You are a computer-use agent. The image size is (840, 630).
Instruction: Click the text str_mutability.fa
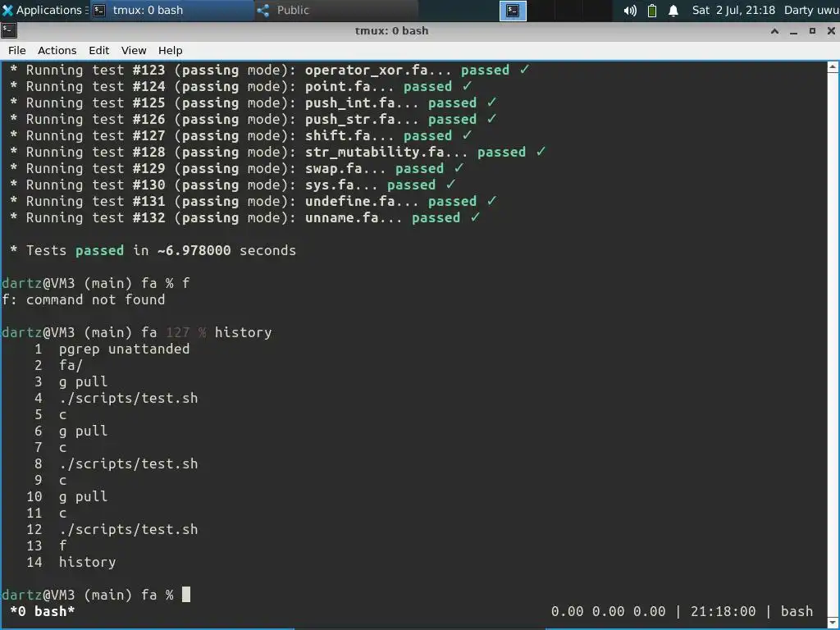[x=374, y=152]
